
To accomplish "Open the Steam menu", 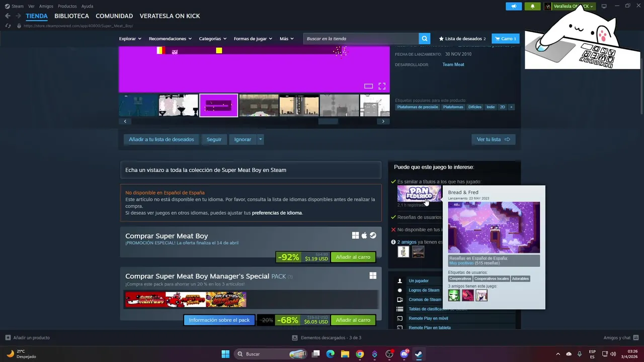I will 14,6.
